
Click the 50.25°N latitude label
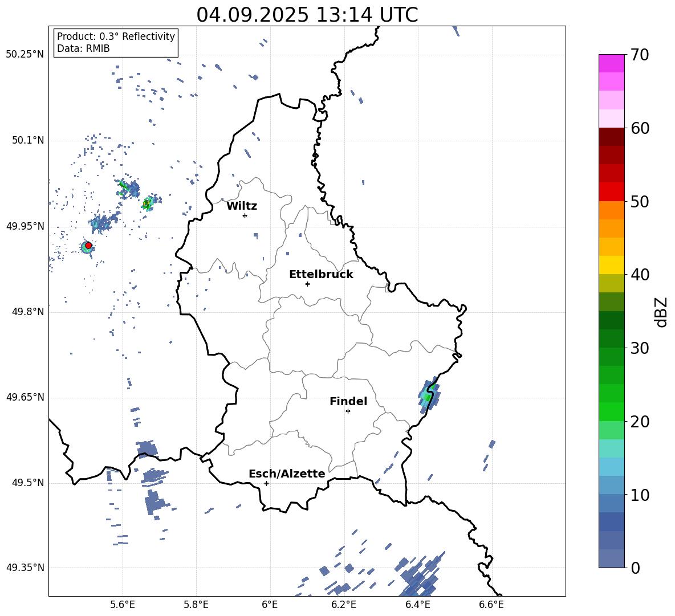(25, 55)
